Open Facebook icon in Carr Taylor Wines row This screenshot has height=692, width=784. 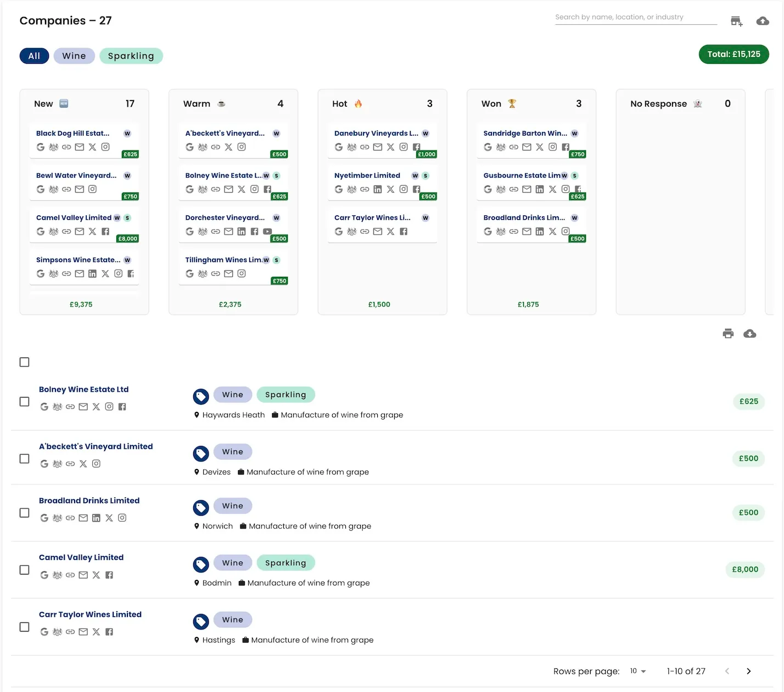109,632
